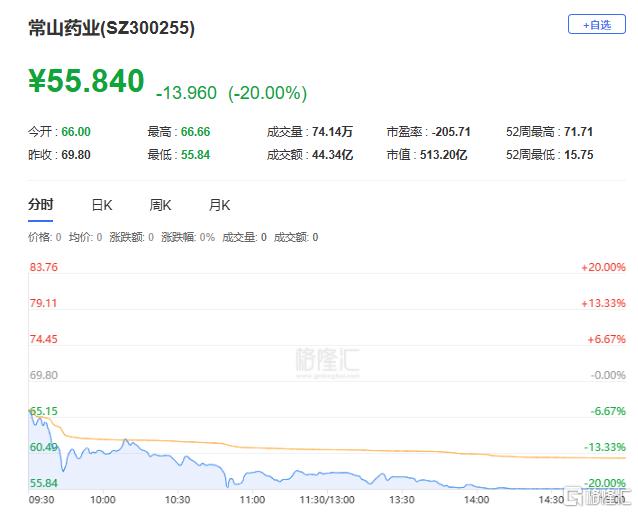Viewport: 638px width, 513px height.
Task: Click the 11:00 time label
Action: (252, 500)
